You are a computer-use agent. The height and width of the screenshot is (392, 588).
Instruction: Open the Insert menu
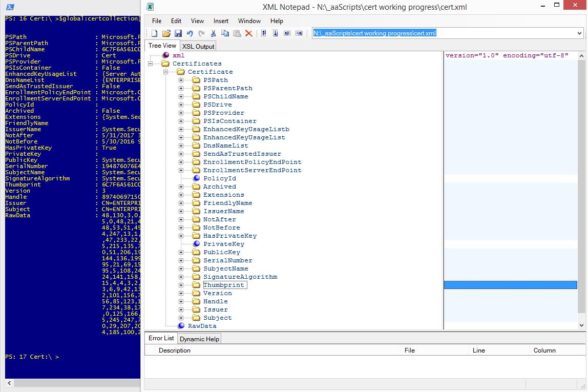(x=221, y=21)
